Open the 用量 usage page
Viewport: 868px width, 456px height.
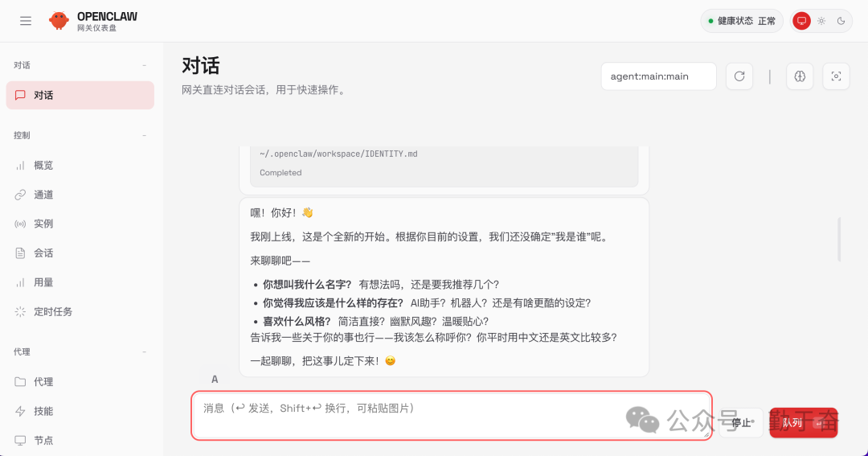tap(80, 282)
